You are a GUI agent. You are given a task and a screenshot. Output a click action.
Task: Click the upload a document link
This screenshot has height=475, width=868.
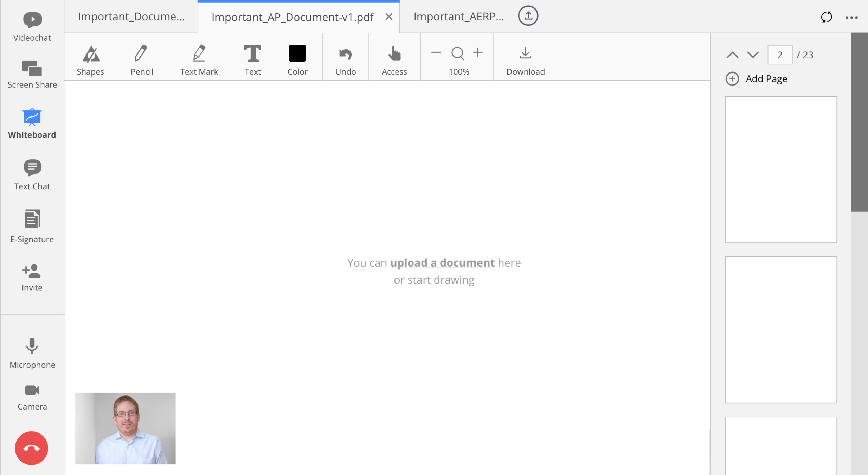click(x=442, y=263)
